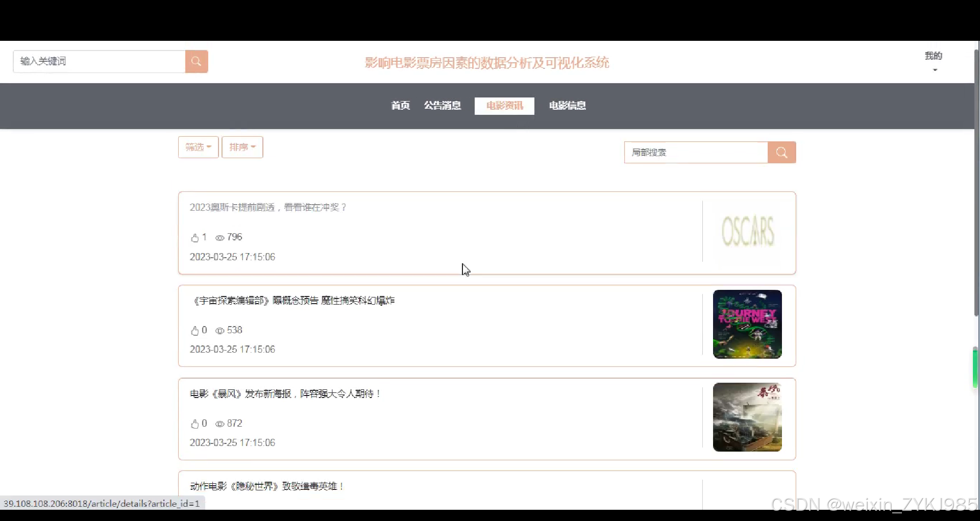This screenshot has height=521, width=980.
Task: Like the 暴风 poster article with thumbs-up icon
Action: [x=194, y=424]
